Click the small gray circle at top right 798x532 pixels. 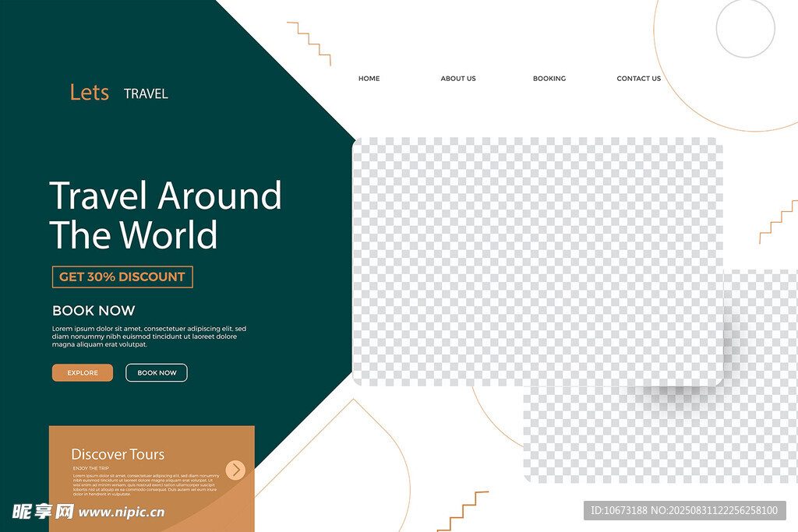click(745, 29)
